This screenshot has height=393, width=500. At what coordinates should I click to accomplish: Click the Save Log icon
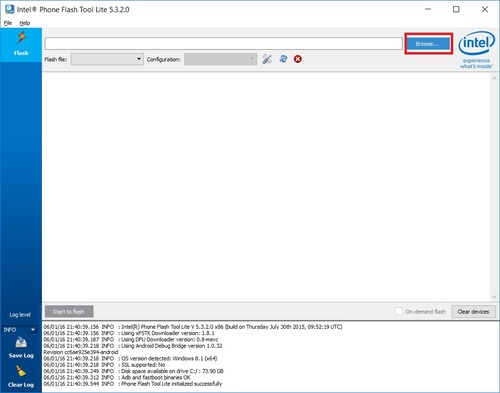21,343
